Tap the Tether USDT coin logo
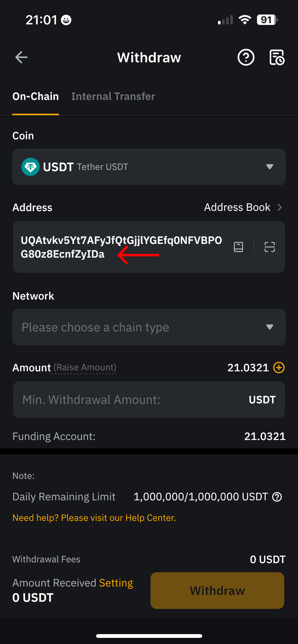The width and height of the screenshot is (298, 644). [31, 167]
